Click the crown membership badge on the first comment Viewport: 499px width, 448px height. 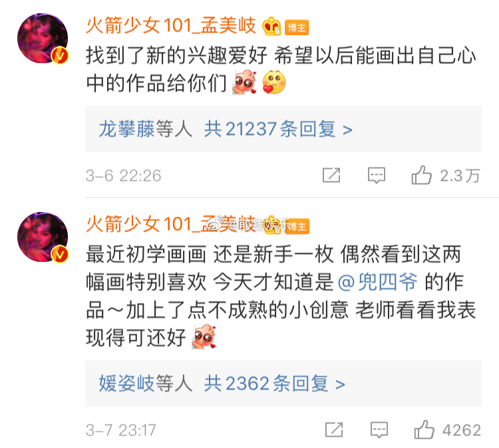tap(271, 26)
